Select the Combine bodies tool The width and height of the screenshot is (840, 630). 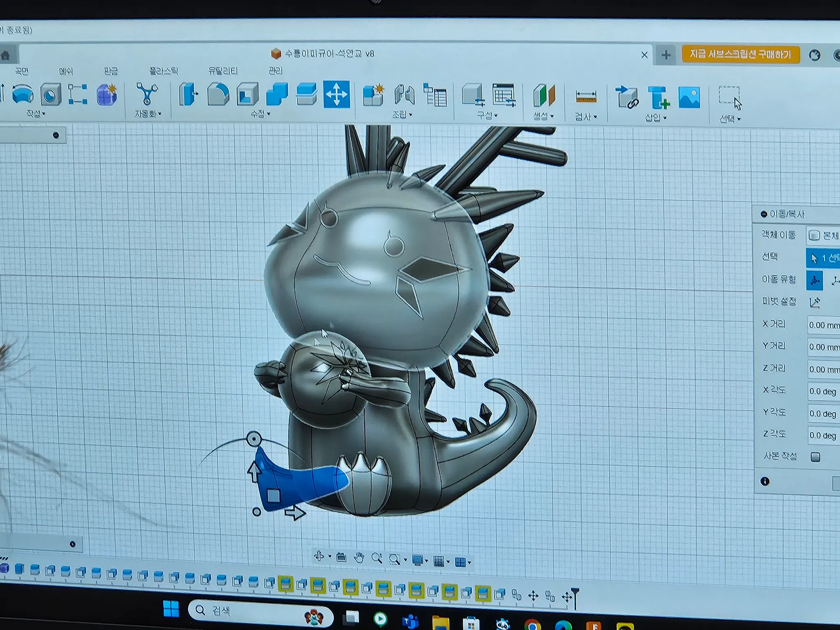(x=277, y=94)
